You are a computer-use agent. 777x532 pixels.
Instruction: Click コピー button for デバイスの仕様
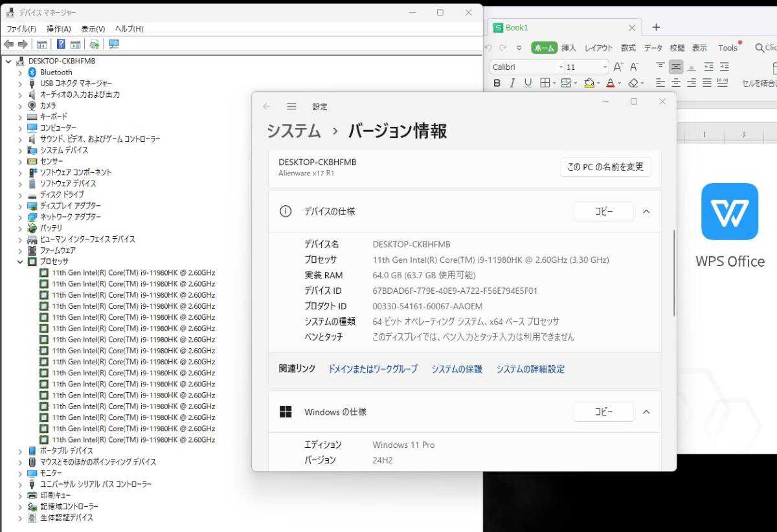click(x=603, y=212)
